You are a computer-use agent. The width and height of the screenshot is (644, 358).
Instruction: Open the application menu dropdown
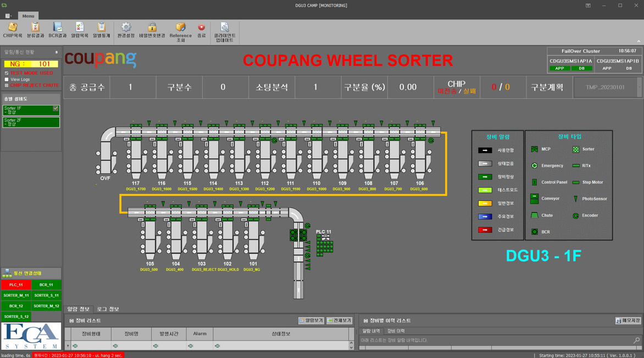[x=8, y=16]
